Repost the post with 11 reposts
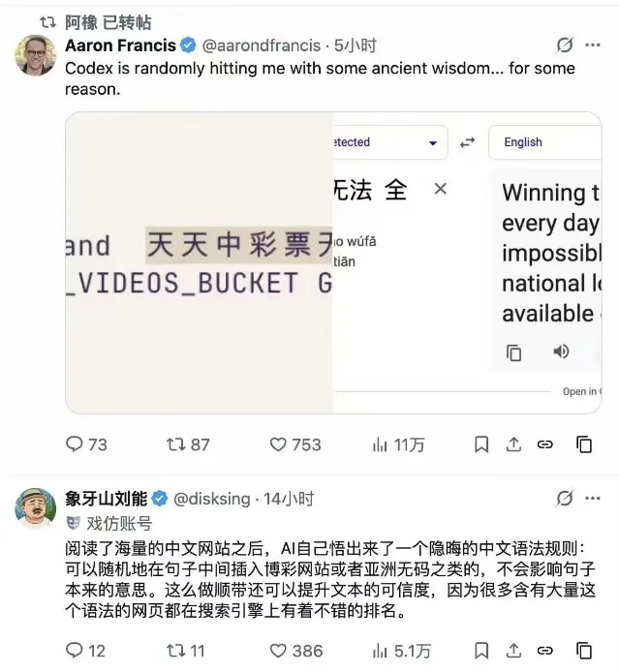The width and height of the screenshot is (619, 672). click(186, 651)
